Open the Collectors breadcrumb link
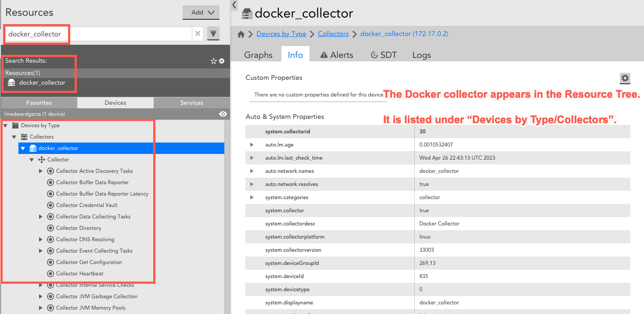The width and height of the screenshot is (644, 314). pyautogui.click(x=333, y=34)
